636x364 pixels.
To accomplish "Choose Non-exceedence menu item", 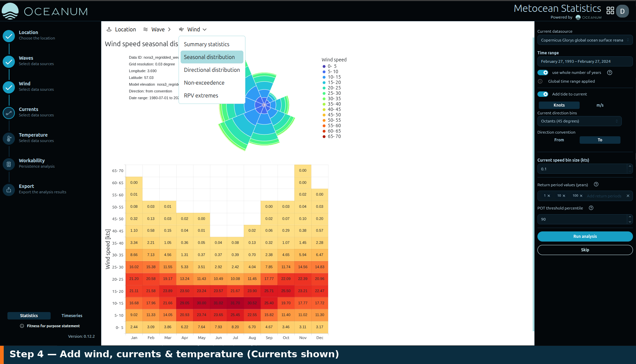I will pos(212,83).
